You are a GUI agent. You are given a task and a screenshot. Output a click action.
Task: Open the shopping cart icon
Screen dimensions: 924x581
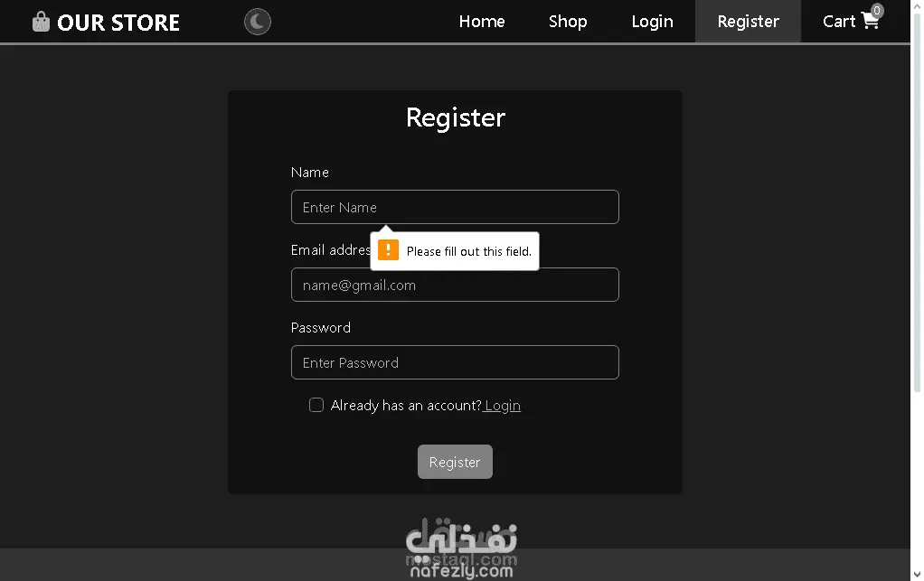(x=870, y=21)
